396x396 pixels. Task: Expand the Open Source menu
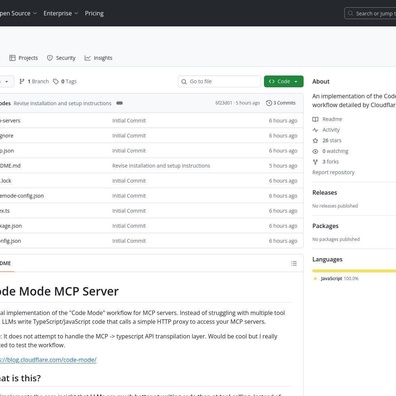[18, 13]
